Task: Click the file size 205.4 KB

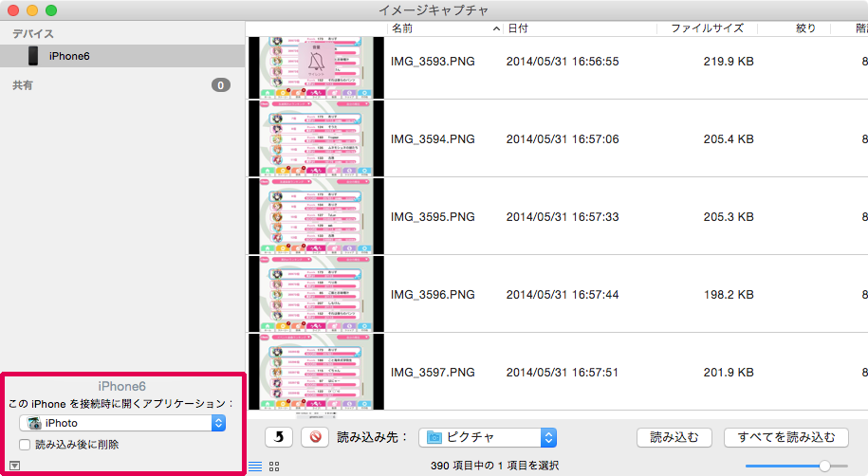Action: tap(729, 139)
